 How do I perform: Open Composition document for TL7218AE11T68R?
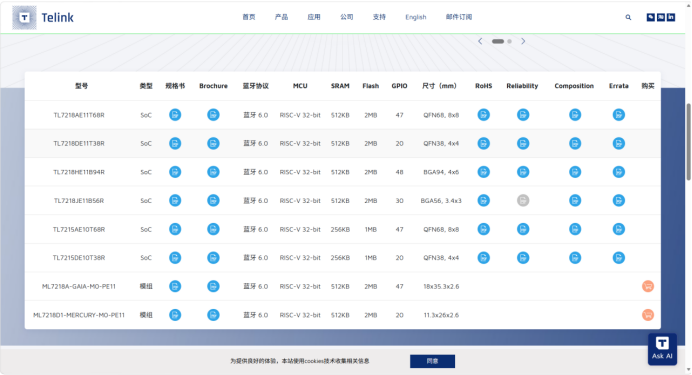point(575,115)
